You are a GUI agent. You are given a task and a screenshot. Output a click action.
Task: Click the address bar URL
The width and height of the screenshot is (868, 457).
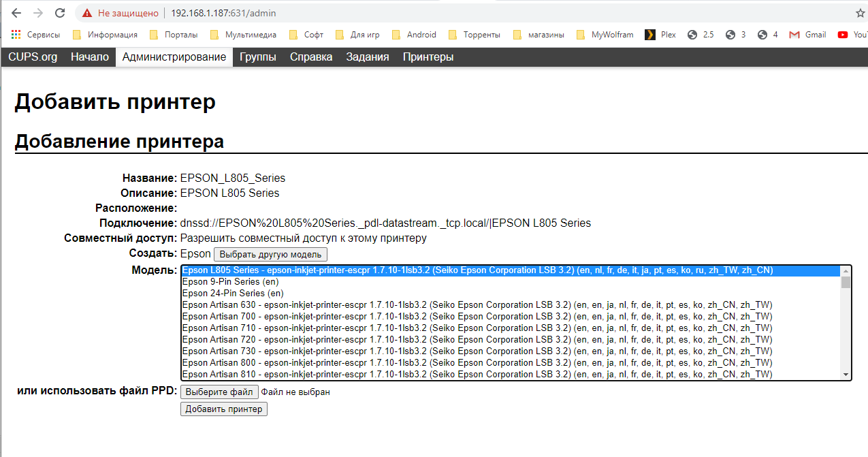tap(223, 13)
